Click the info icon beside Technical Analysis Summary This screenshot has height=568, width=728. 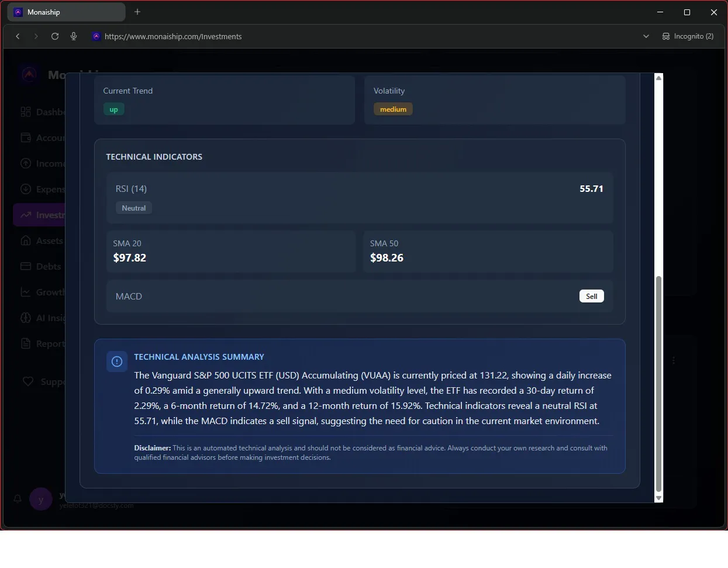pos(117,362)
